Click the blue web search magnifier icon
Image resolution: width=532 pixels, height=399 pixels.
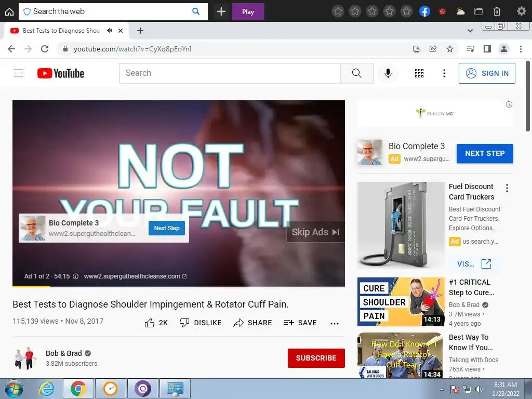coord(196,11)
